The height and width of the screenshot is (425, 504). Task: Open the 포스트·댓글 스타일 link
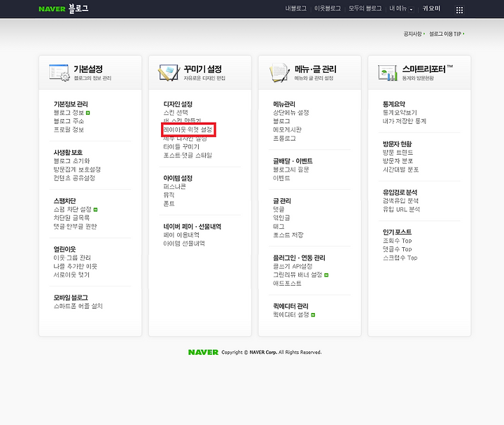pos(188,155)
